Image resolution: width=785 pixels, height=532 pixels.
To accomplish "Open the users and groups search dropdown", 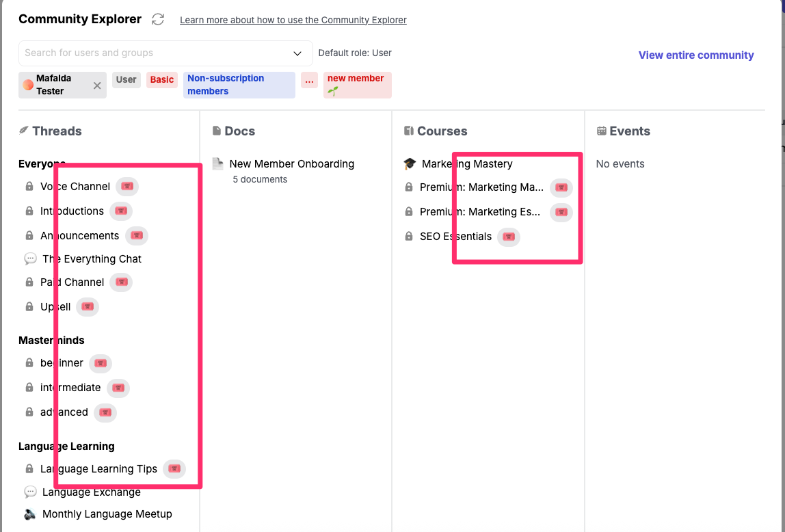I will point(297,53).
